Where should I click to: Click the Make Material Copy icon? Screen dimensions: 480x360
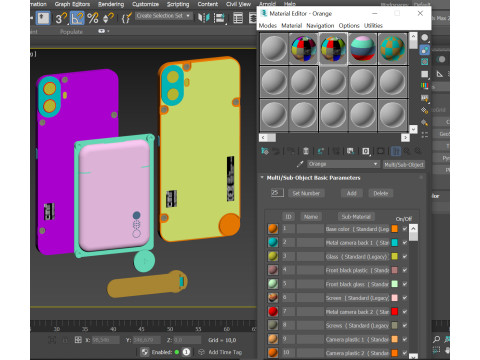320,151
